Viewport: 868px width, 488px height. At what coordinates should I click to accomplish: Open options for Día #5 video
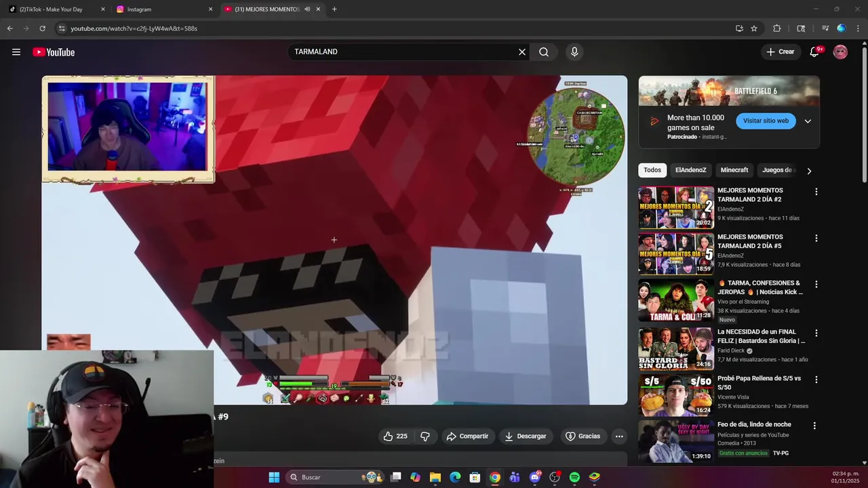(816, 238)
